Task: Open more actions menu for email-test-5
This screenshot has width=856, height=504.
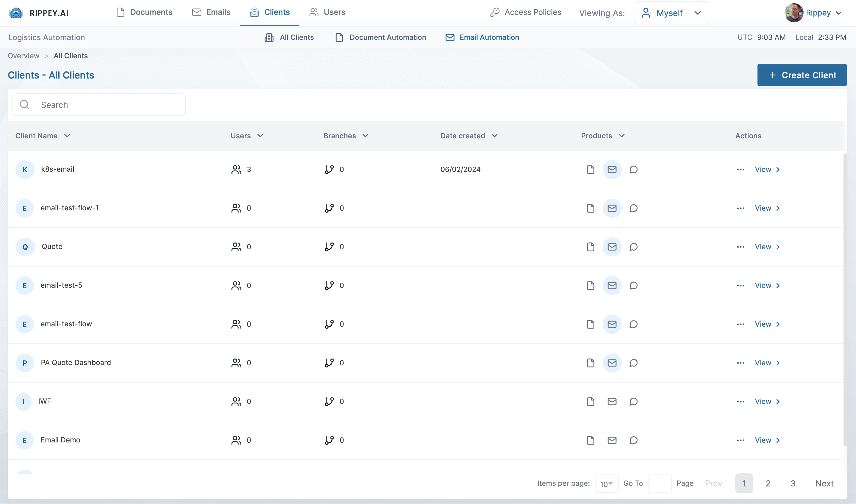Action: pos(741,286)
